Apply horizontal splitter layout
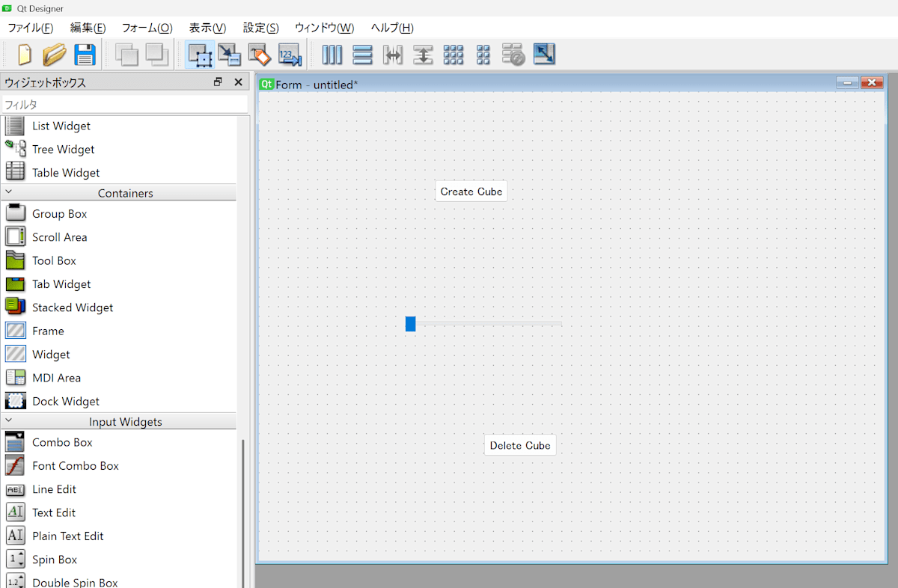 [x=393, y=55]
